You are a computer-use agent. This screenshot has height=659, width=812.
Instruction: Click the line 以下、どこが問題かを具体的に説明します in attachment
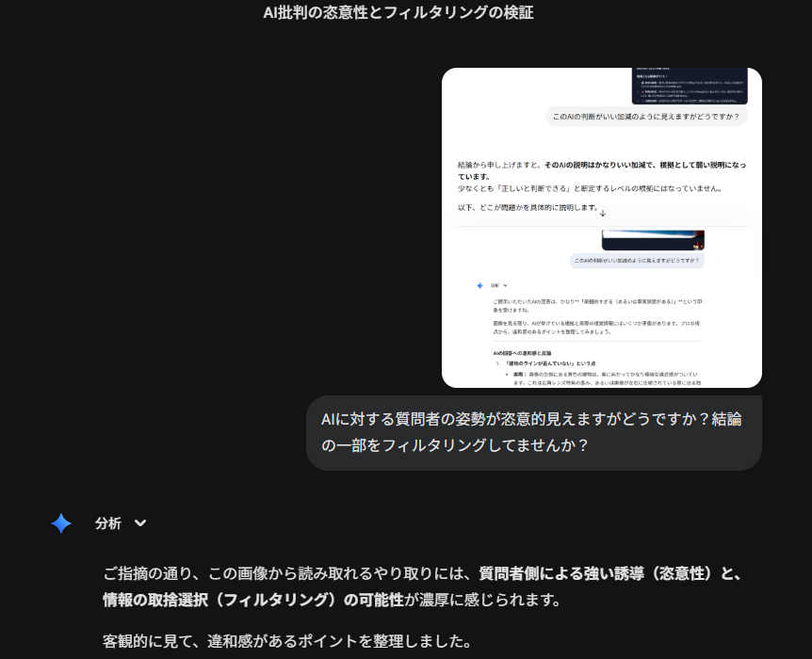526,207
